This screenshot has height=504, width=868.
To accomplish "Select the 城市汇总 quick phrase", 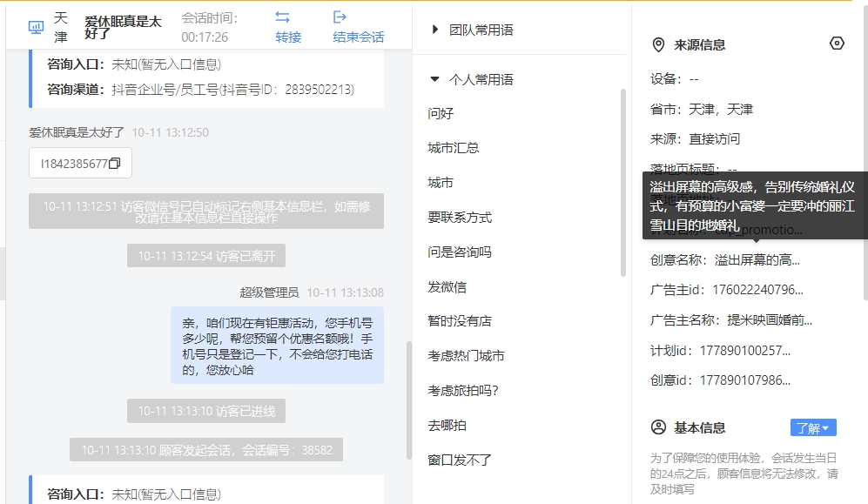I will pyautogui.click(x=454, y=148).
